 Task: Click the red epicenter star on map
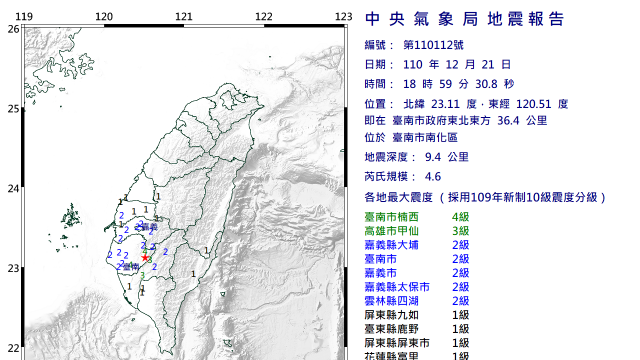pyautogui.click(x=145, y=258)
